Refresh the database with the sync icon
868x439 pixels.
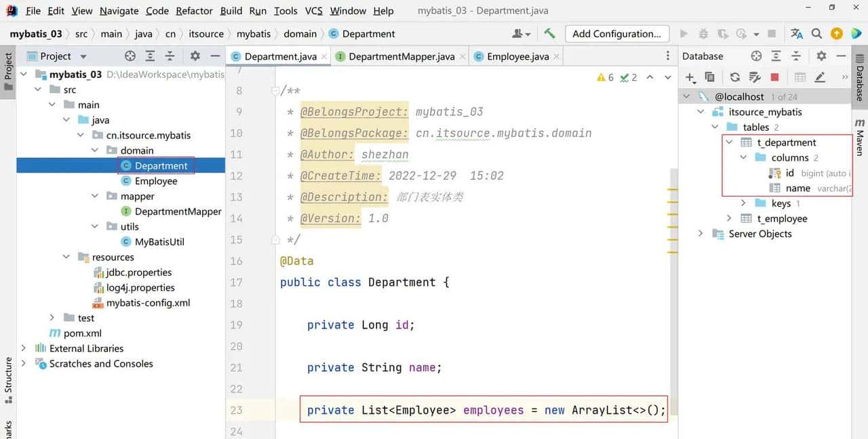[734, 77]
